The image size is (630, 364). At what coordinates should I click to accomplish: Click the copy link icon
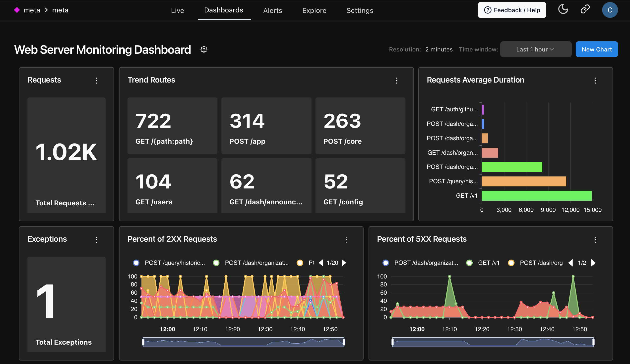[x=585, y=10]
